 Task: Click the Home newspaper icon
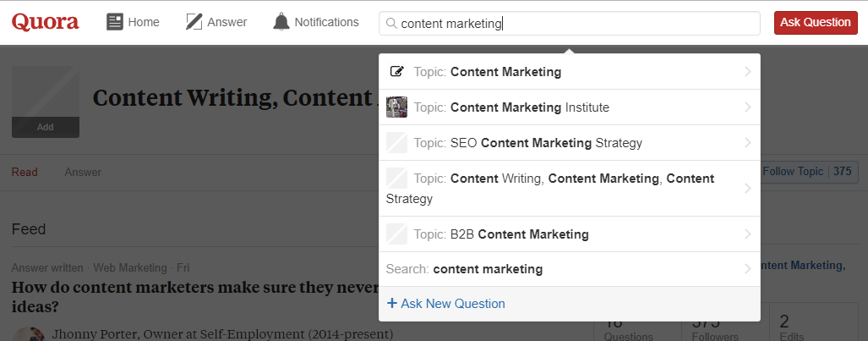pyautogui.click(x=115, y=22)
